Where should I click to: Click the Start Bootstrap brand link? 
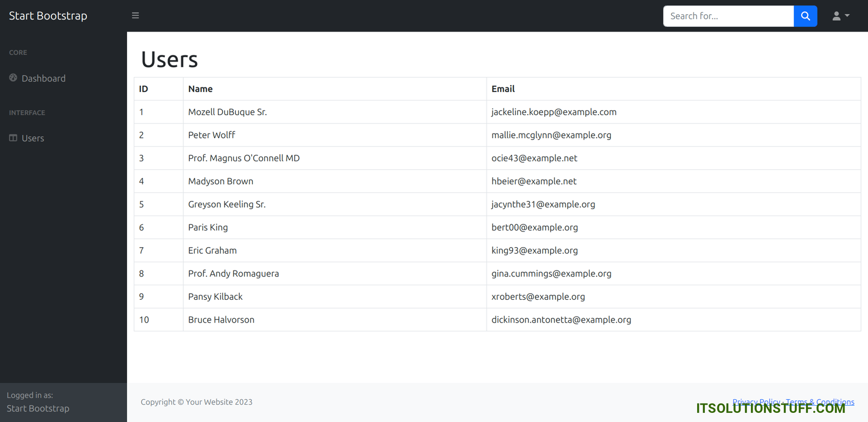coord(48,16)
